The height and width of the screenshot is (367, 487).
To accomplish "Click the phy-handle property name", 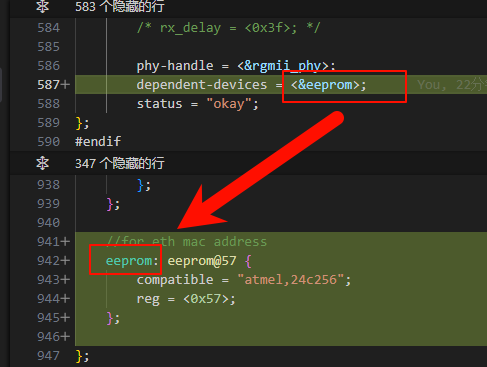I will (x=175, y=66).
